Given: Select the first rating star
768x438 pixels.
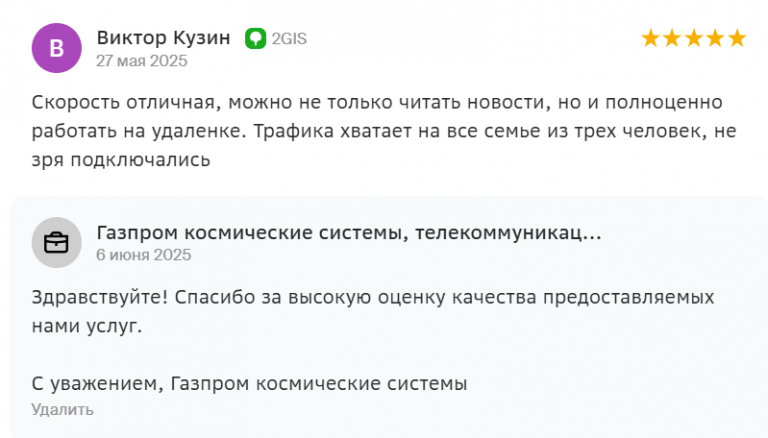Looking at the screenshot, I should pyautogui.click(x=650, y=38).
